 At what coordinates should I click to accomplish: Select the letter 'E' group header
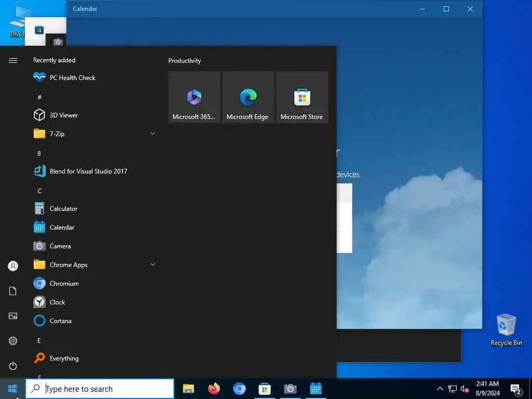[x=39, y=340]
